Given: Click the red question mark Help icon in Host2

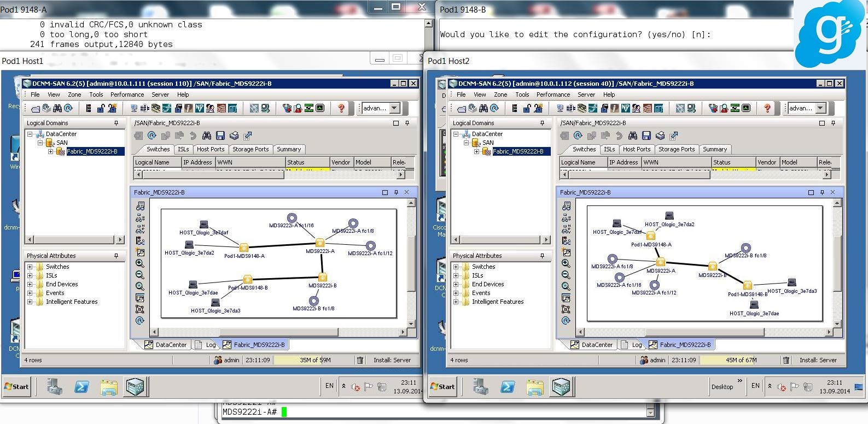Looking at the screenshot, I should point(767,108).
